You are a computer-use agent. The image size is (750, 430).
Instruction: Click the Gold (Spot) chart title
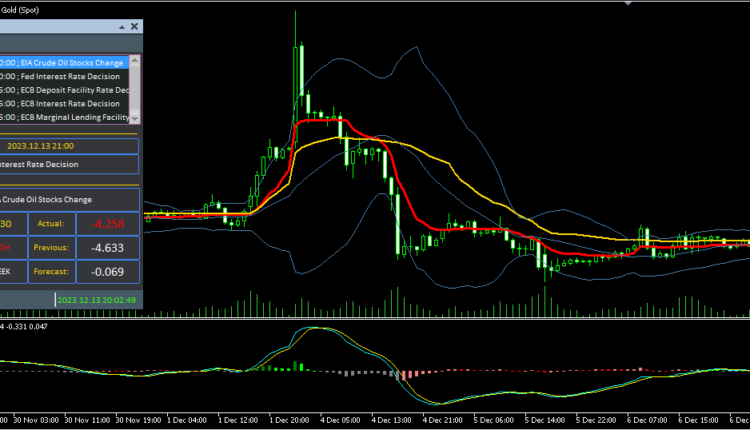click(24, 9)
